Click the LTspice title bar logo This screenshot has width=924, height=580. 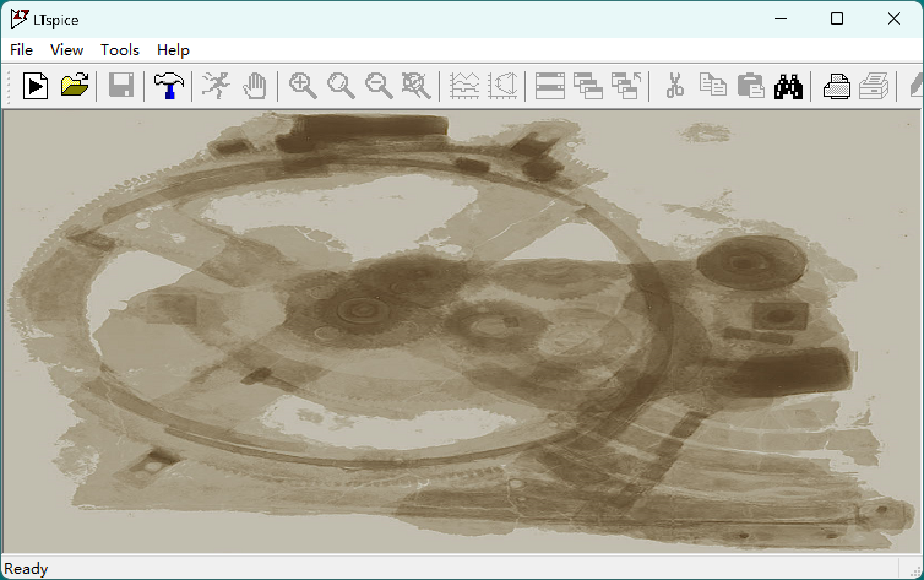(x=20, y=19)
